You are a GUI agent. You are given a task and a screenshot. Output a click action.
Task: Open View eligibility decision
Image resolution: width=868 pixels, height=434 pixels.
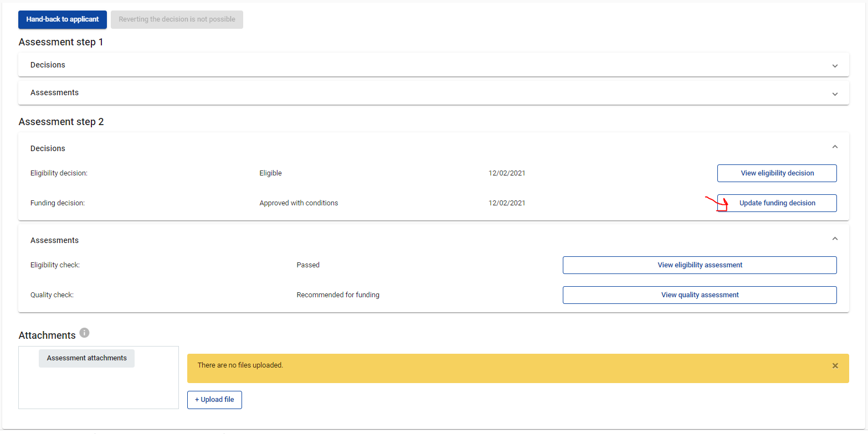click(x=777, y=173)
